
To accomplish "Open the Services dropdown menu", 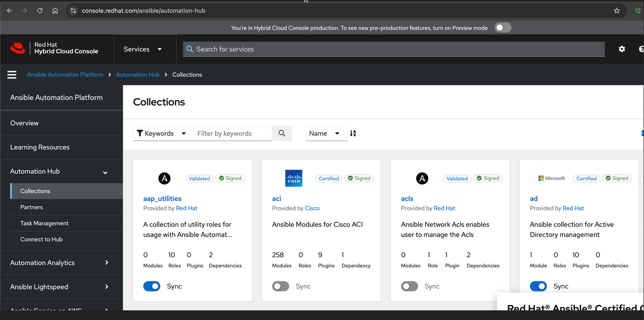I will click(x=142, y=49).
